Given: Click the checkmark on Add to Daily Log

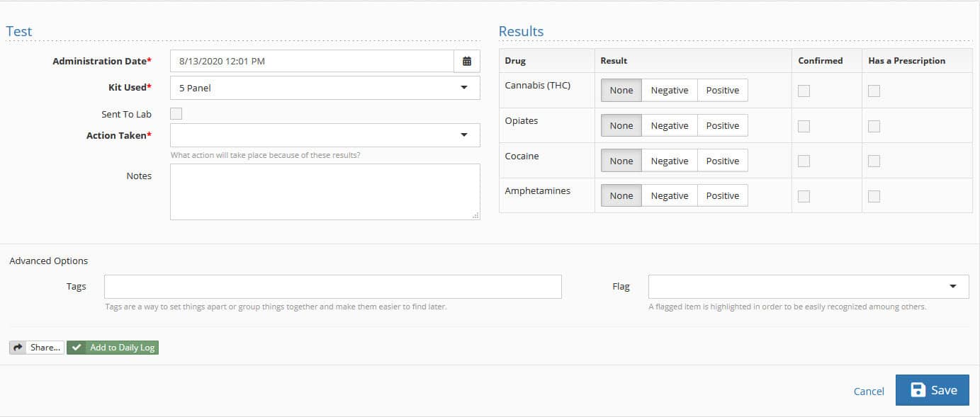Looking at the screenshot, I should click(x=76, y=347).
